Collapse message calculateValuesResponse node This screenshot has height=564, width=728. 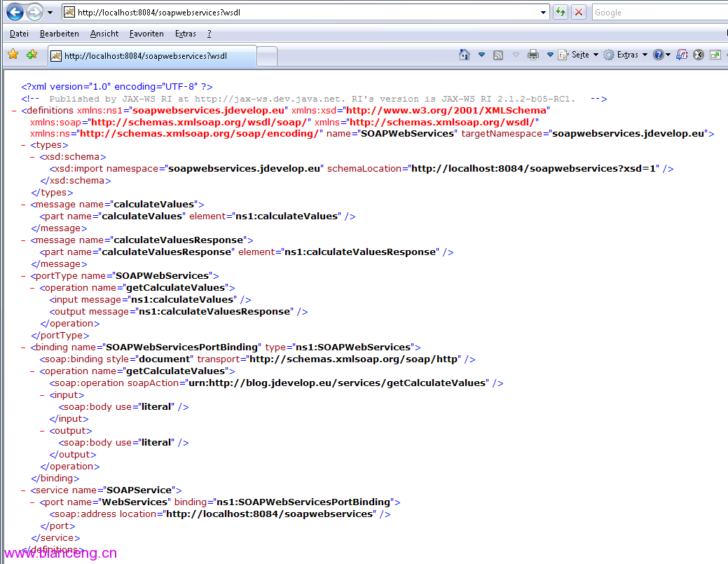(23, 240)
